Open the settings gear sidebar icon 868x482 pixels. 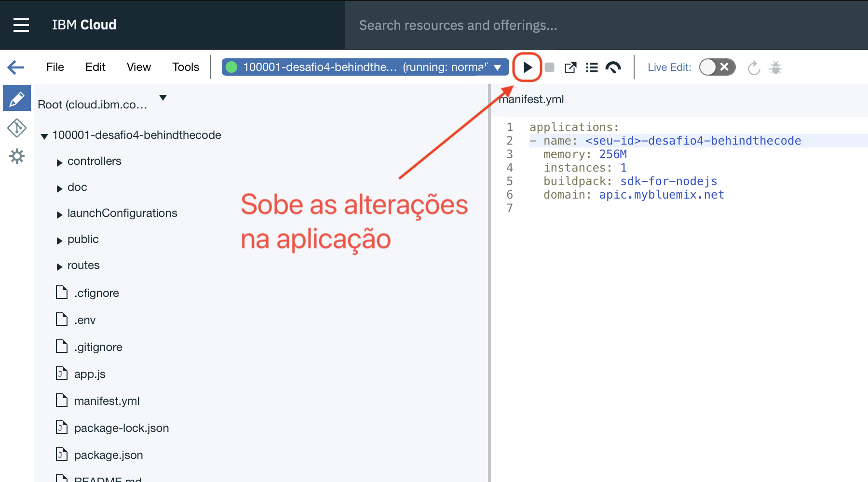point(17,156)
